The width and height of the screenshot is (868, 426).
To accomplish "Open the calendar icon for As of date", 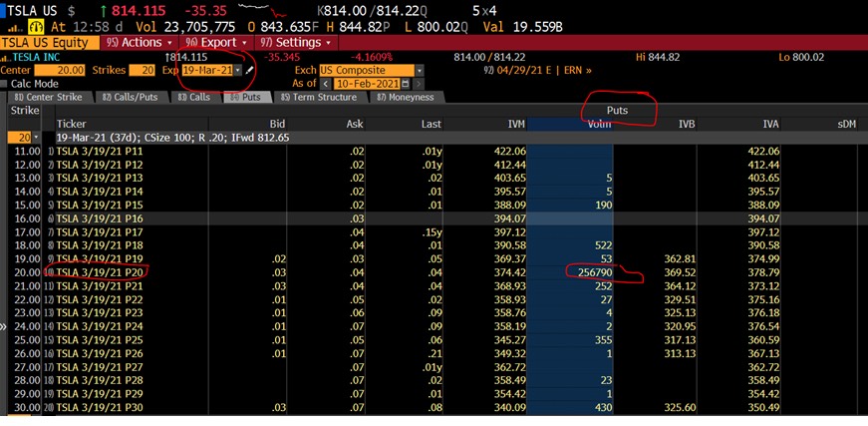I will coord(406,84).
